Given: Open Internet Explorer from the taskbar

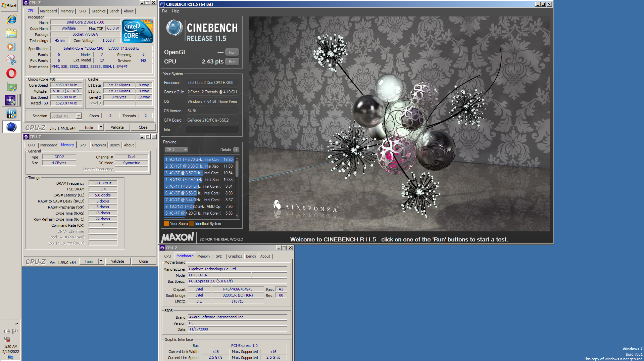Looking at the screenshot, I should (11, 19).
